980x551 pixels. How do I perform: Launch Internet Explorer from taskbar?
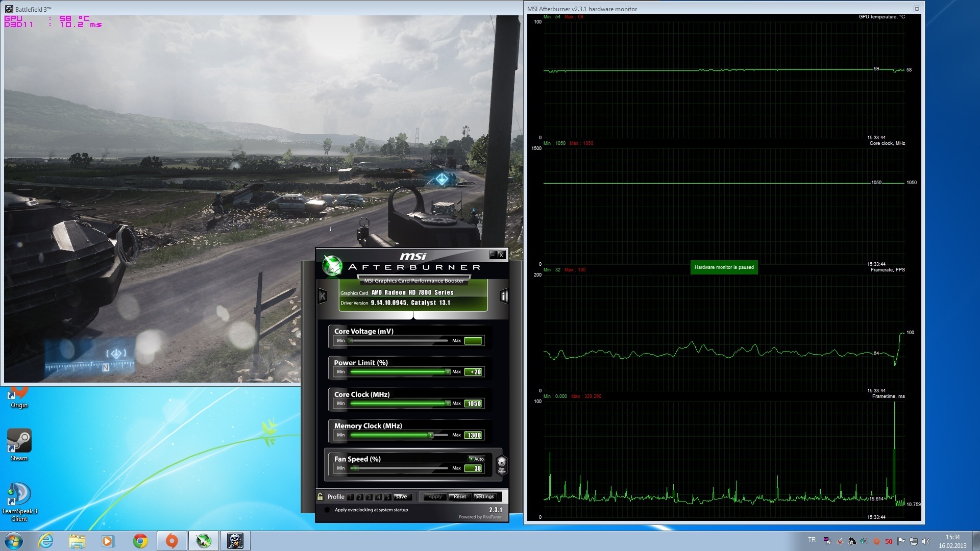(45, 541)
